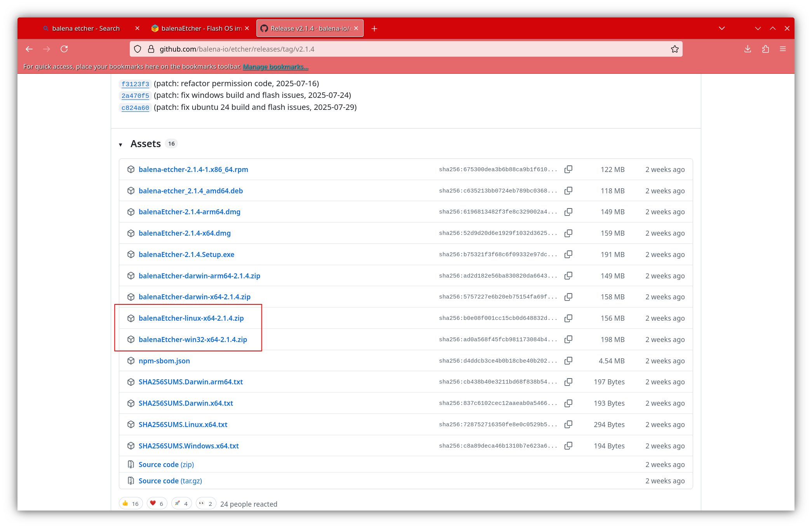Image resolution: width=812 pixels, height=528 pixels.
Task: Download balenaEtcher-win32-x64-2.1.4.zip
Action: click(193, 340)
